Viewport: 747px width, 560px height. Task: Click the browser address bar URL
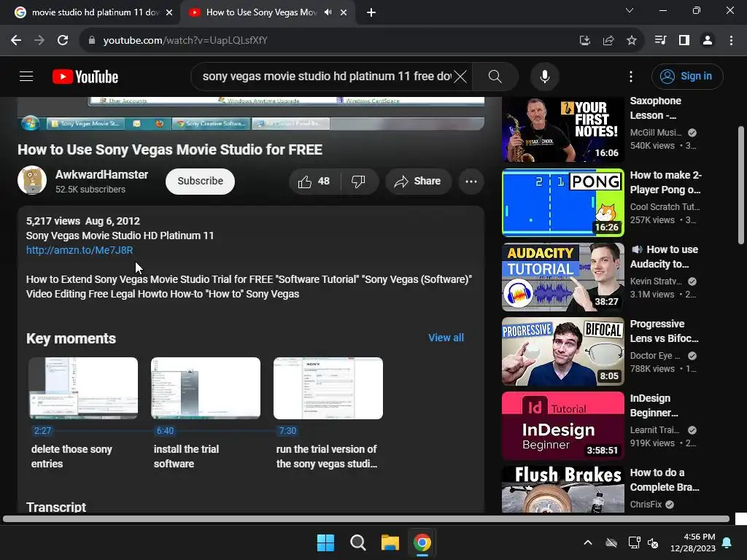click(x=185, y=41)
